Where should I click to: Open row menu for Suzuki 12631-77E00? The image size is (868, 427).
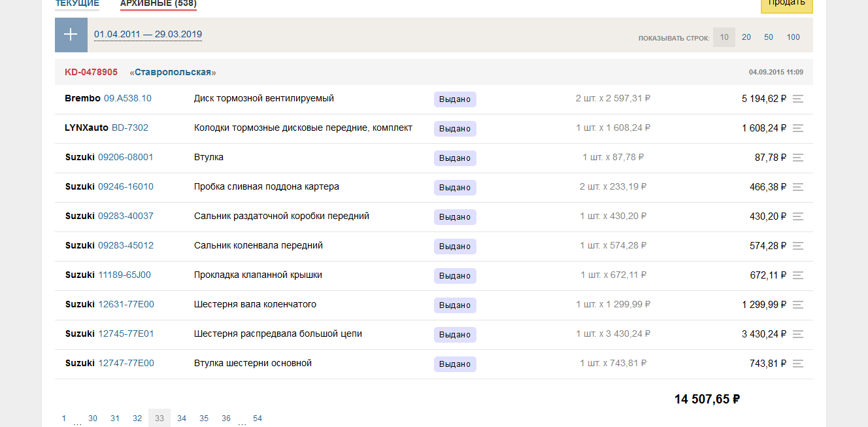[x=797, y=305]
